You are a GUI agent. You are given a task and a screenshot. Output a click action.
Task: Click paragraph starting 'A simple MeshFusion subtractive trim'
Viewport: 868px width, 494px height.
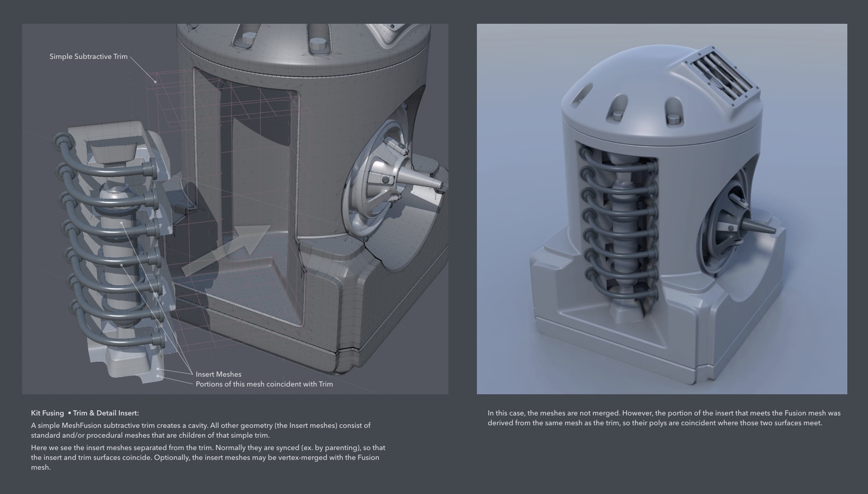pos(200,430)
